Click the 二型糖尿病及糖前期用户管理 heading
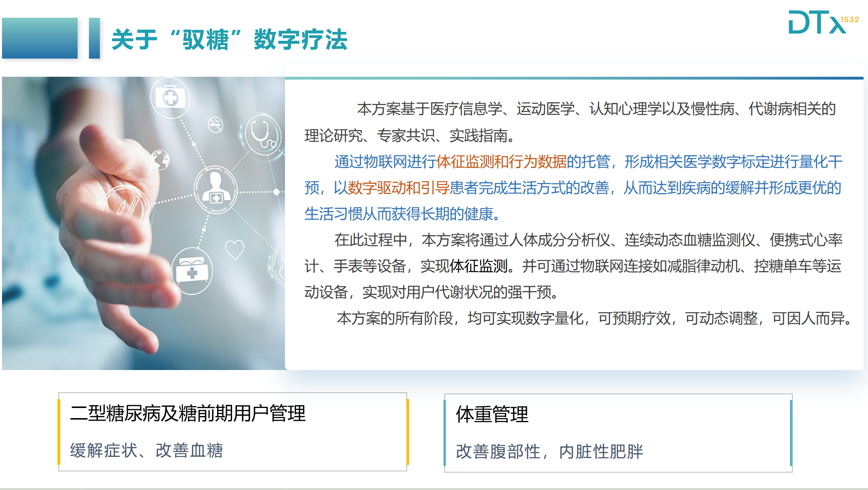The image size is (868, 490). (188, 413)
